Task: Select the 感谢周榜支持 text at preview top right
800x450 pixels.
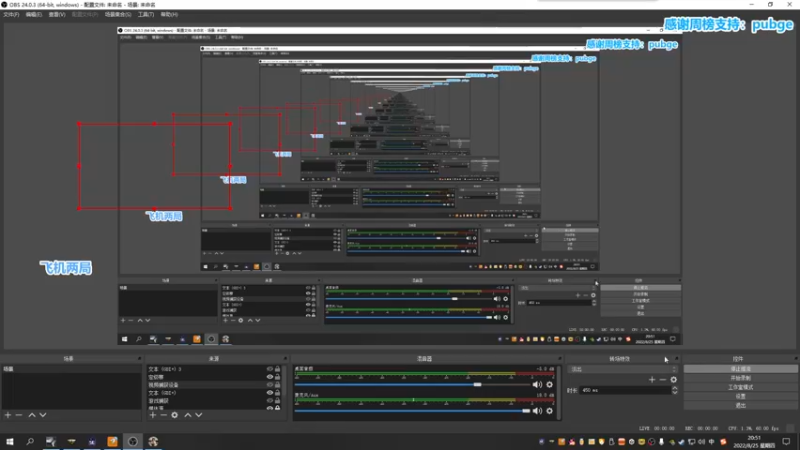Action: click(728, 24)
